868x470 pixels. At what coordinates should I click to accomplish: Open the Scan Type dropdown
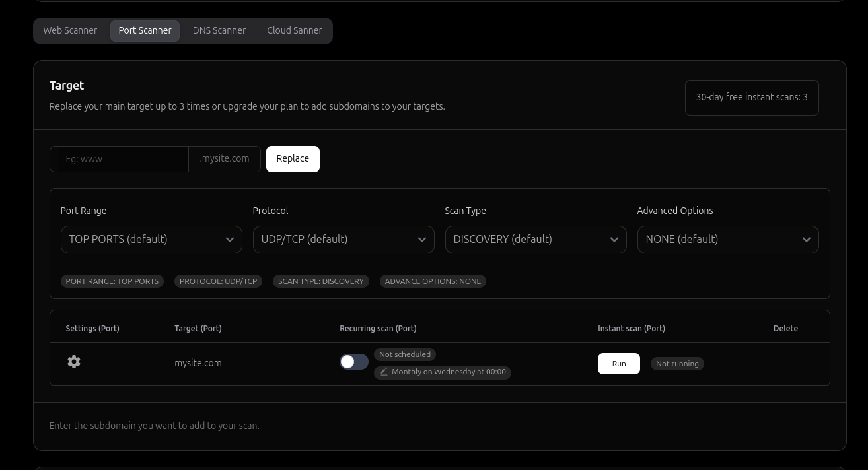point(536,239)
